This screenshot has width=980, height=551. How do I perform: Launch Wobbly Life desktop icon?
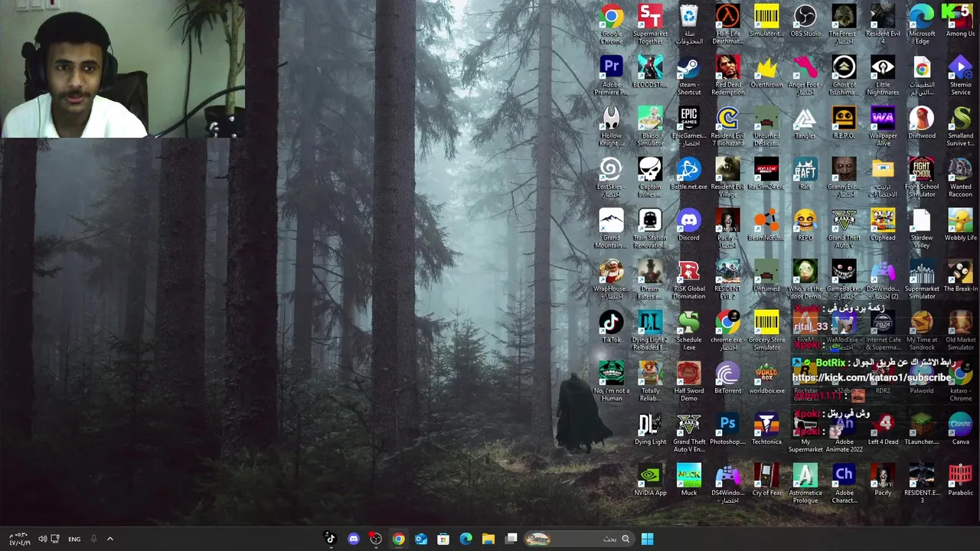coord(960,224)
